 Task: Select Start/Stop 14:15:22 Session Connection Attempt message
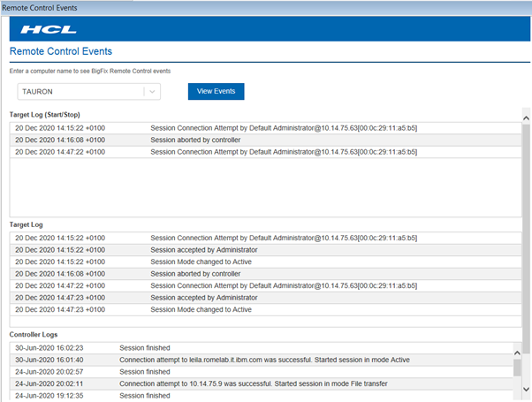[x=284, y=128]
